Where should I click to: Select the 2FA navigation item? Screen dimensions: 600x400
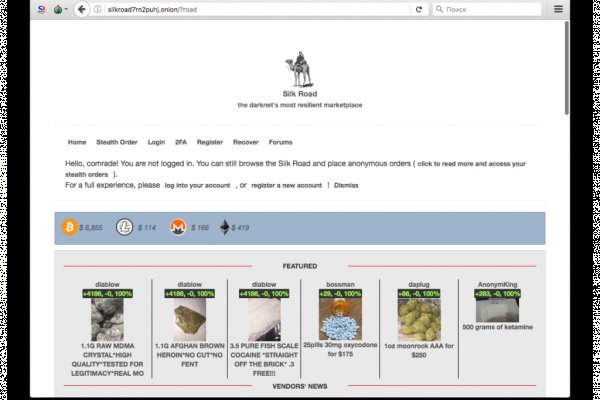click(x=181, y=142)
